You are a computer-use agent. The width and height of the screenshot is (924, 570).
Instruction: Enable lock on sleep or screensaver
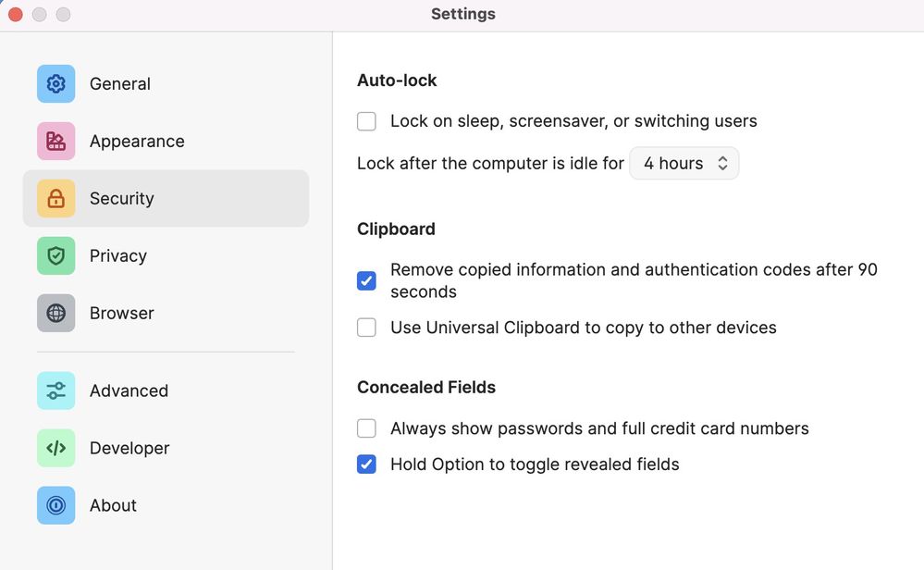click(x=367, y=121)
